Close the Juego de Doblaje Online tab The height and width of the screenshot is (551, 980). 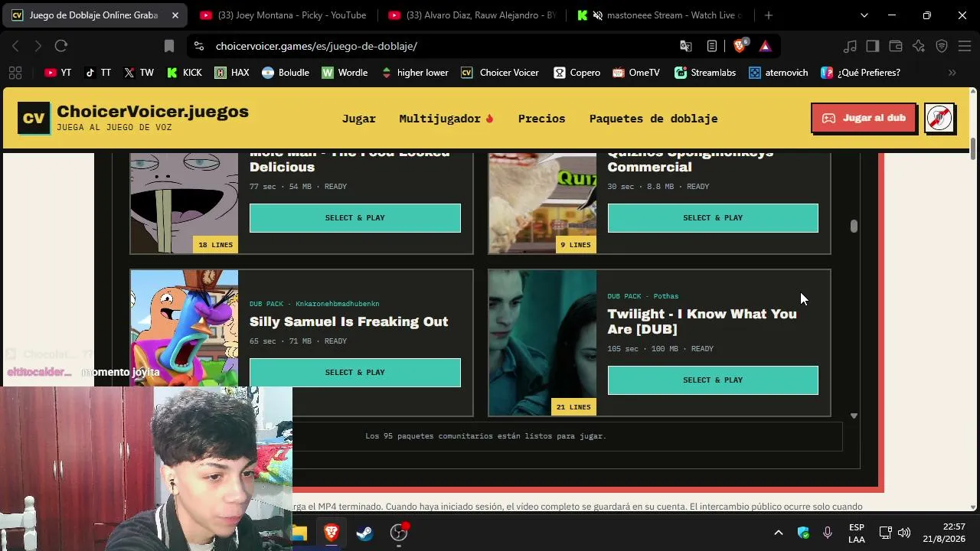tap(175, 15)
